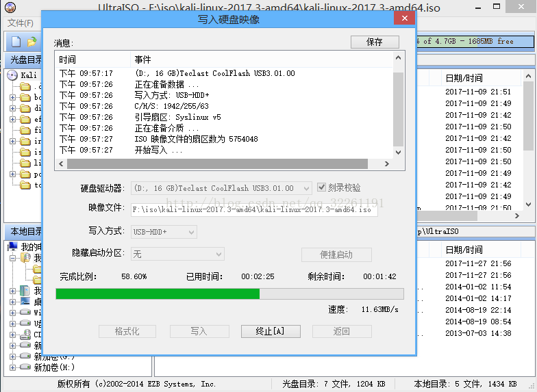Click the desktop icon labeled 桌 in local tree
This screenshot has height=392, width=537.
[25, 301]
